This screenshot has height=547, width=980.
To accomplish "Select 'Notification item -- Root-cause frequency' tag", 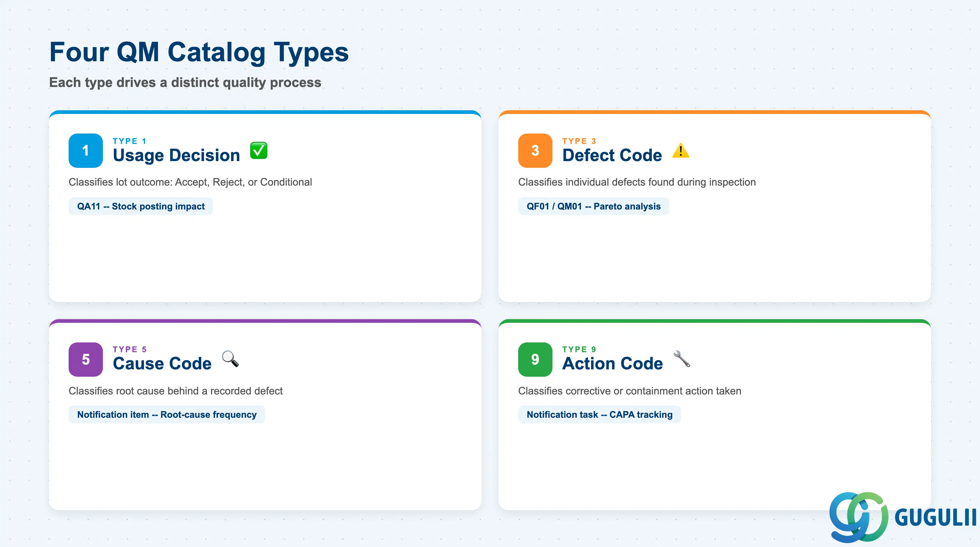I will (167, 414).
